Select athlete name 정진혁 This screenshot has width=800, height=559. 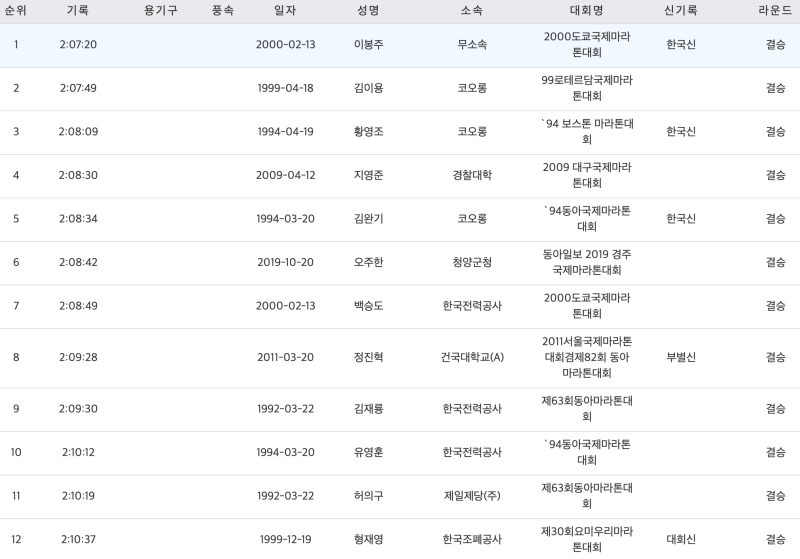point(368,357)
